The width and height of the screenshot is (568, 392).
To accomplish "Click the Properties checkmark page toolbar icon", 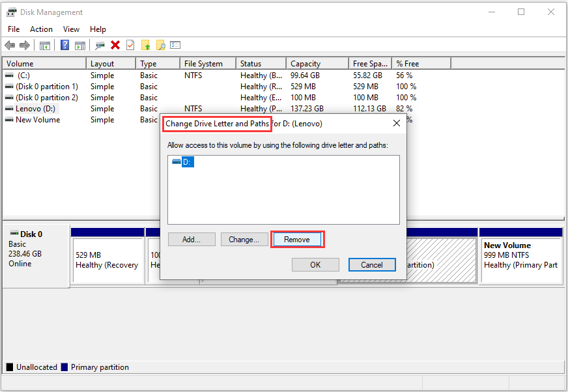I will coord(130,45).
